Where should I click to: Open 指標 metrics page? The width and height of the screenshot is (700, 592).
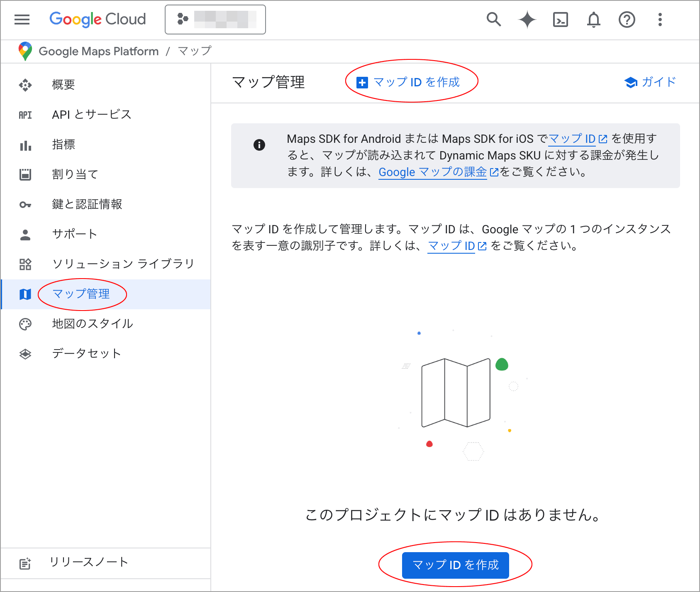[x=63, y=144]
